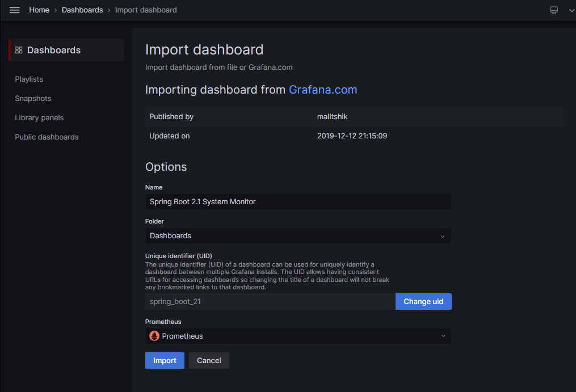Click the Dashboards grid icon in sidebar
Image resolution: width=576 pixels, height=392 pixels.
pyautogui.click(x=19, y=50)
